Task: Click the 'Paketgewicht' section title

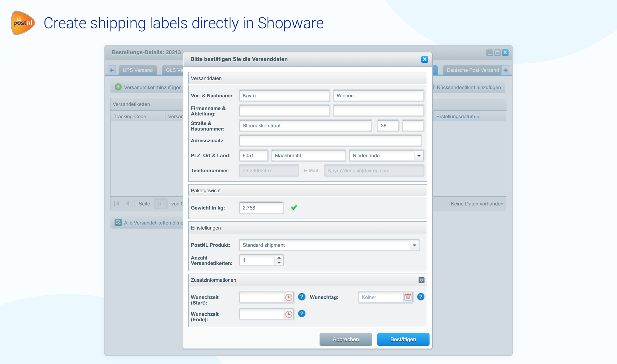Action: (x=206, y=190)
